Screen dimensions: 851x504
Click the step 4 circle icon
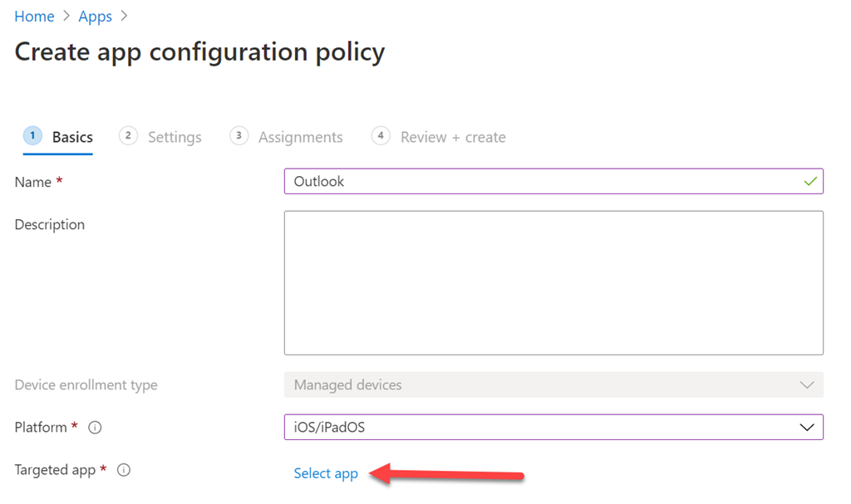tap(381, 136)
